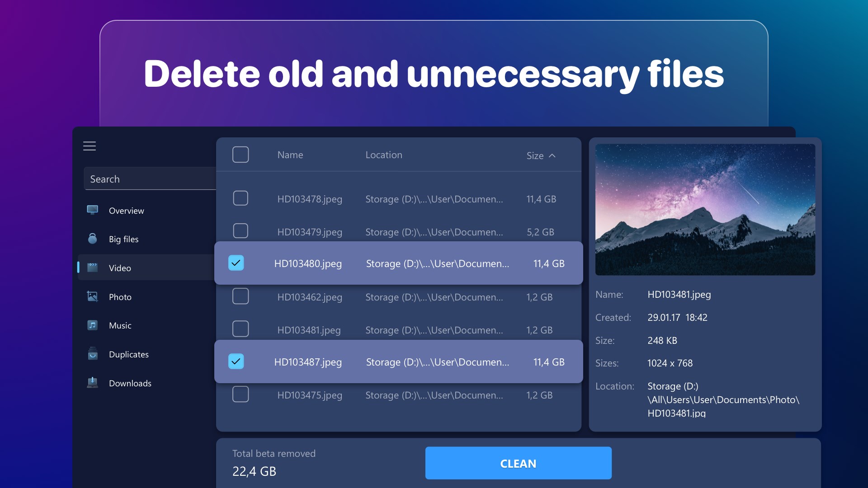Click the Music note icon
Image resolution: width=868 pixels, height=488 pixels.
click(x=93, y=325)
